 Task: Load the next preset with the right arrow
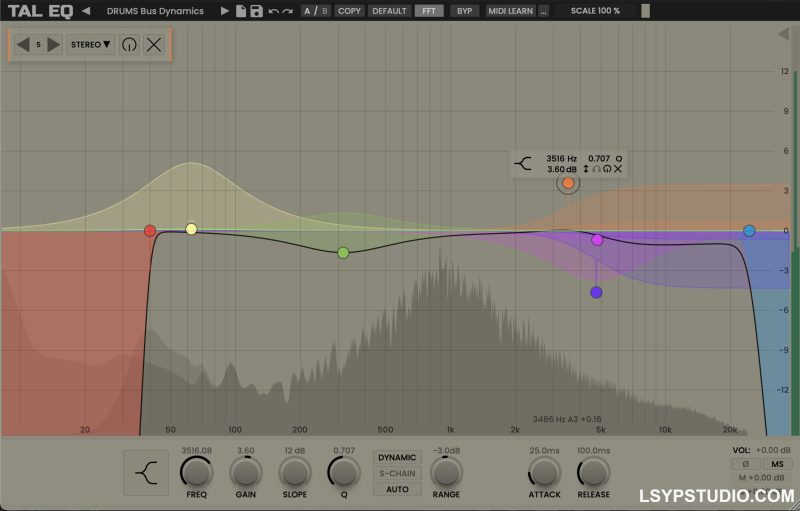click(x=224, y=11)
